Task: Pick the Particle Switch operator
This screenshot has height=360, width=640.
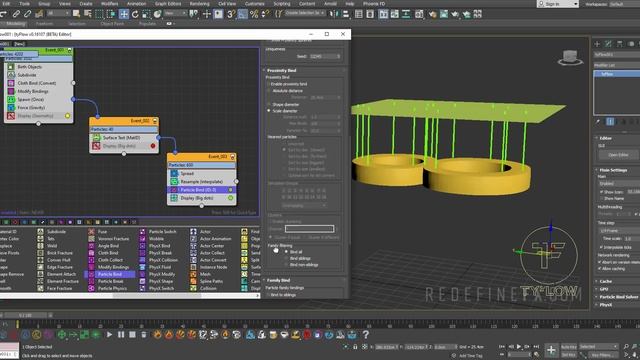Action: tap(158, 231)
